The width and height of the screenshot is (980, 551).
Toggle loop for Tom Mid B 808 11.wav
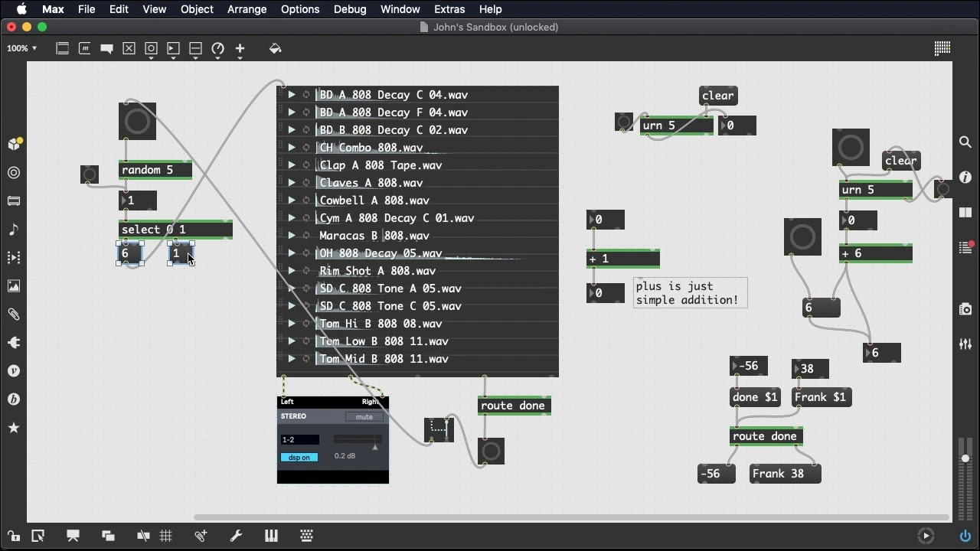(x=306, y=359)
